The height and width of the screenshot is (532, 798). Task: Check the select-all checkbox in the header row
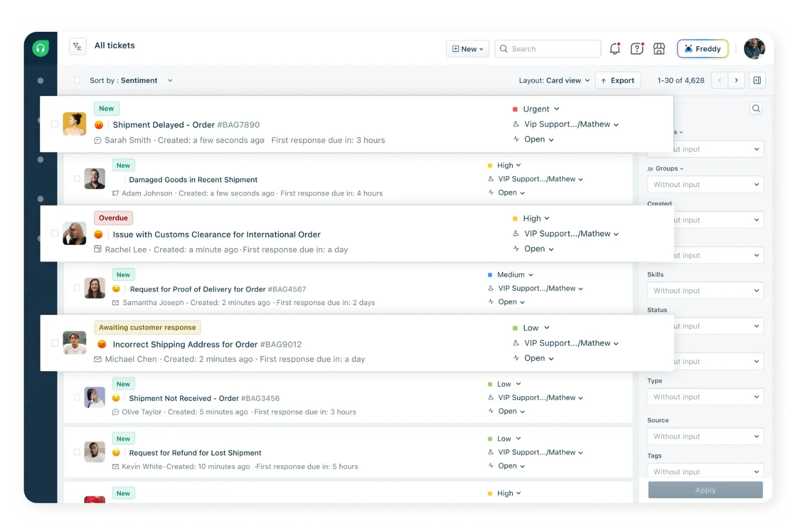click(77, 79)
